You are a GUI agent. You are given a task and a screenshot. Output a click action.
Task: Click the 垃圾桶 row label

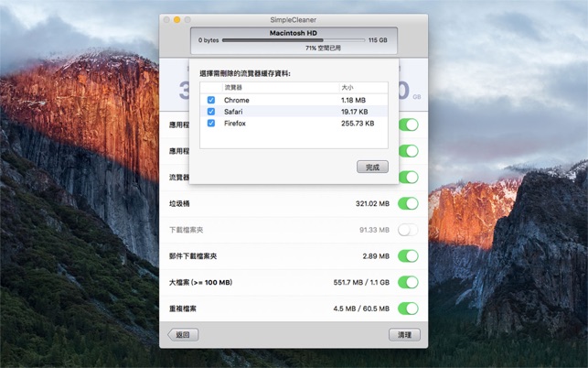(x=179, y=203)
